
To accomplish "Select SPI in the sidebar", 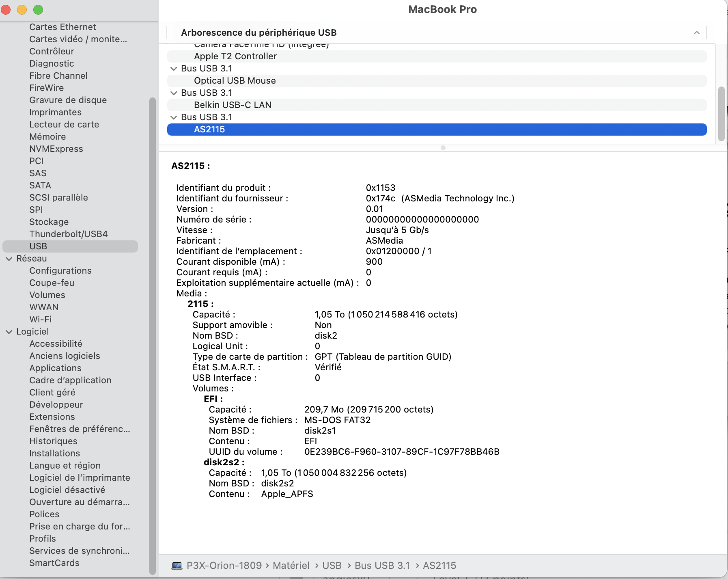I will pos(36,210).
